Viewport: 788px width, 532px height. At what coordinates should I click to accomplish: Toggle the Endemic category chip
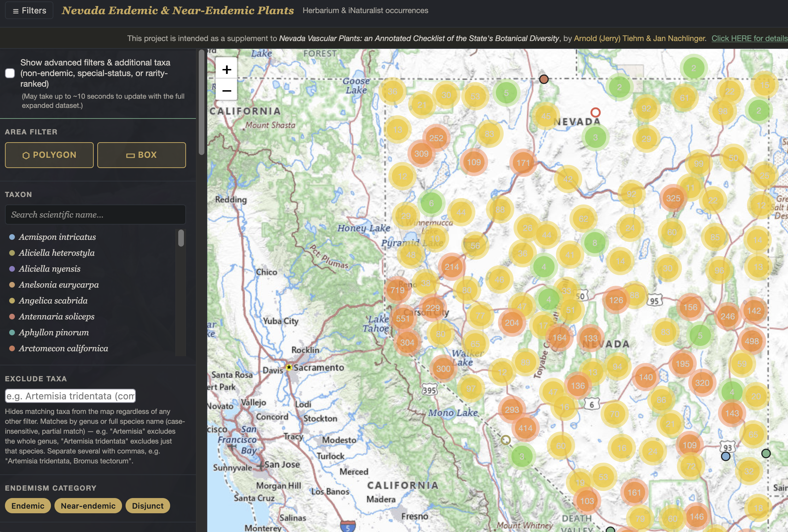coord(28,506)
